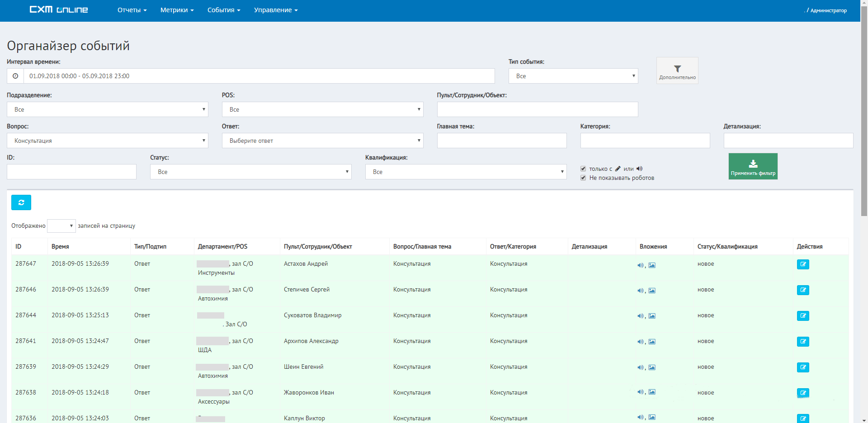Toggle the 'только с' attachments checkbox
Viewport: 868px width, 423px height.
(x=583, y=169)
